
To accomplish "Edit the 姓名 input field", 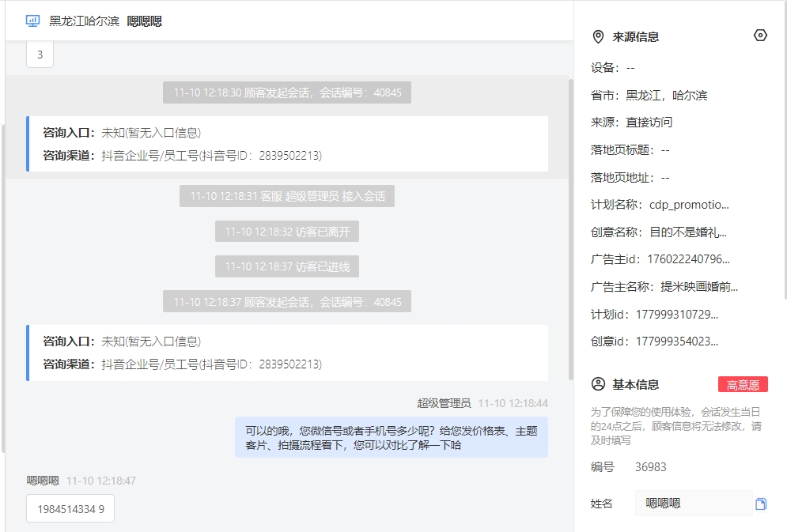I will click(x=694, y=503).
